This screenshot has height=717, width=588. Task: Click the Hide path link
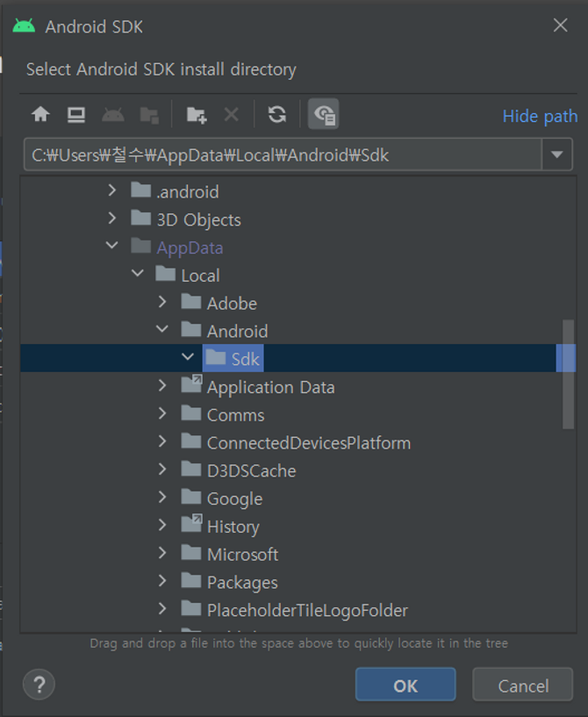click(540, 117)
